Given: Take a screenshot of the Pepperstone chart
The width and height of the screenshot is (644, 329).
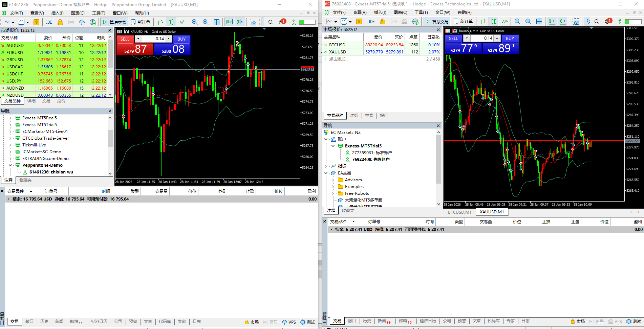Looking at the screenshot, I should [253, 22].
